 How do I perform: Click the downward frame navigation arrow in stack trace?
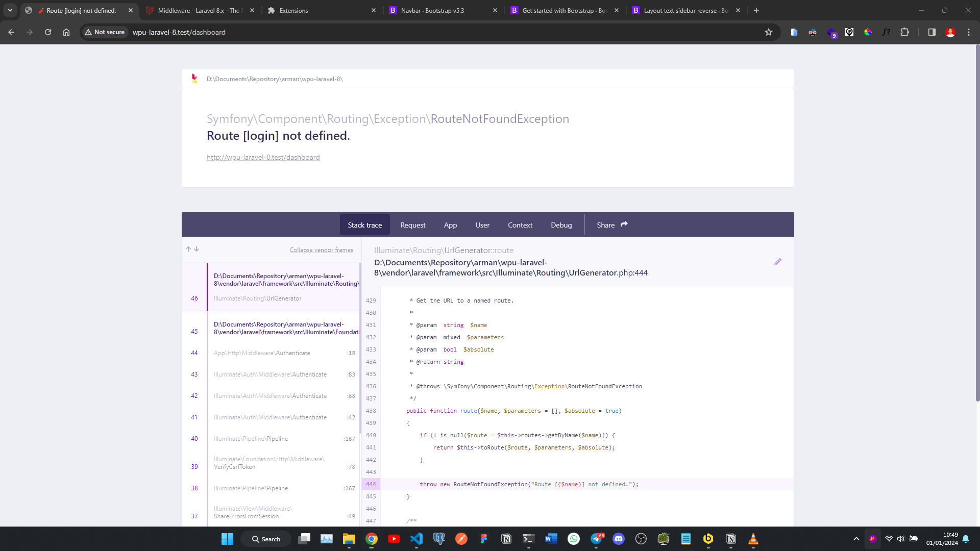tap(197, 249)
